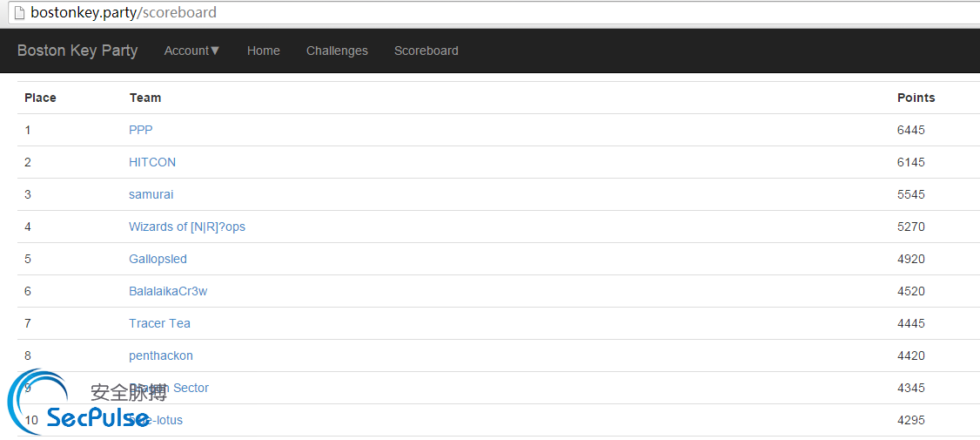Click the Team column header
Image resolution: width=980 pixels, height=440 pixels.
point(145,98)
